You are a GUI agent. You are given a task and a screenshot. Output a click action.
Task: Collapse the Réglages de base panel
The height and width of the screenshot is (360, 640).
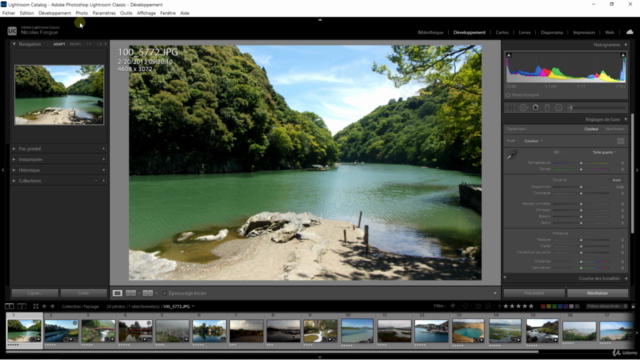pos(625,119)
